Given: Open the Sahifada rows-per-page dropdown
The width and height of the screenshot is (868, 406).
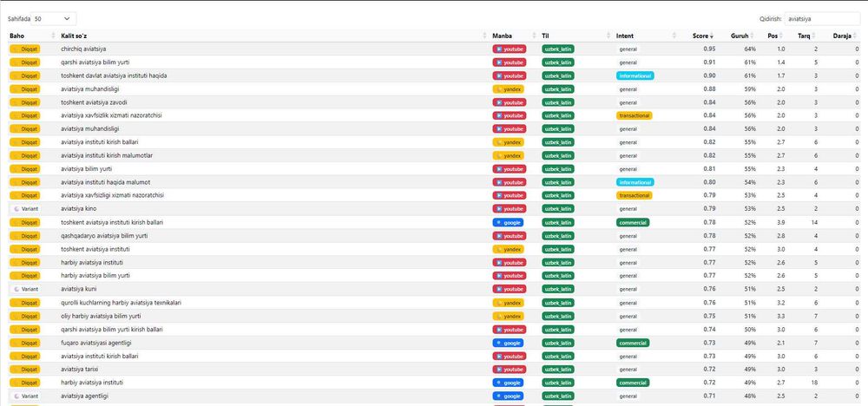Looking at the screenshot, I should click(x=53, y=19).
